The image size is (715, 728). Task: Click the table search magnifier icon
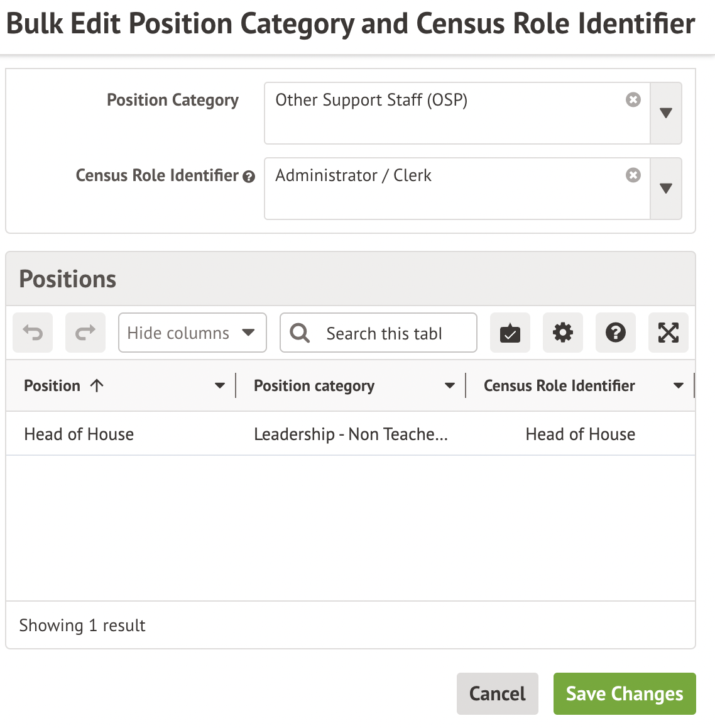point(300,333)
